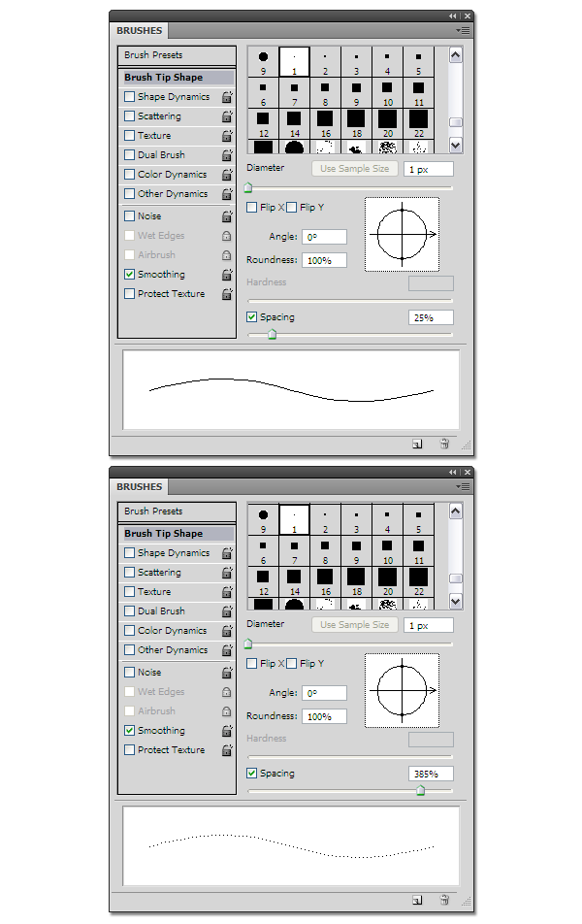Click the delete brush trash icon in the top panel
Viewport: 582px width, 924px height.
tap(445, 444)
